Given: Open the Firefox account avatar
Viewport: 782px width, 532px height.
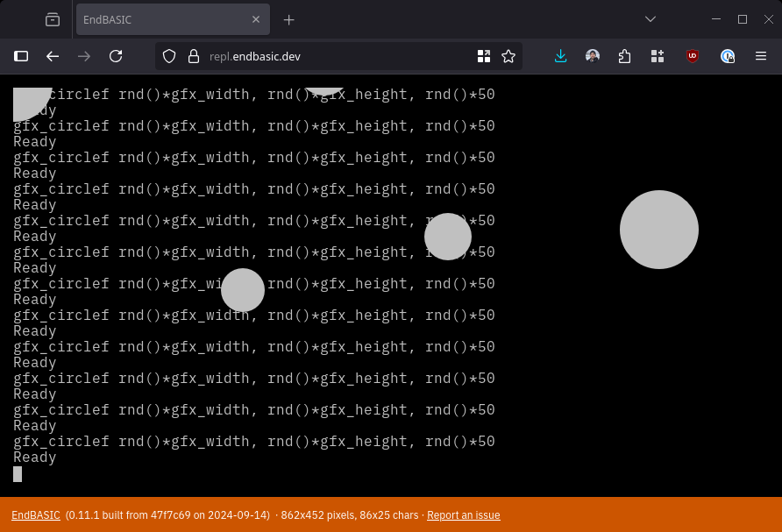Looking at the screenshot, I should pos(593,56).
